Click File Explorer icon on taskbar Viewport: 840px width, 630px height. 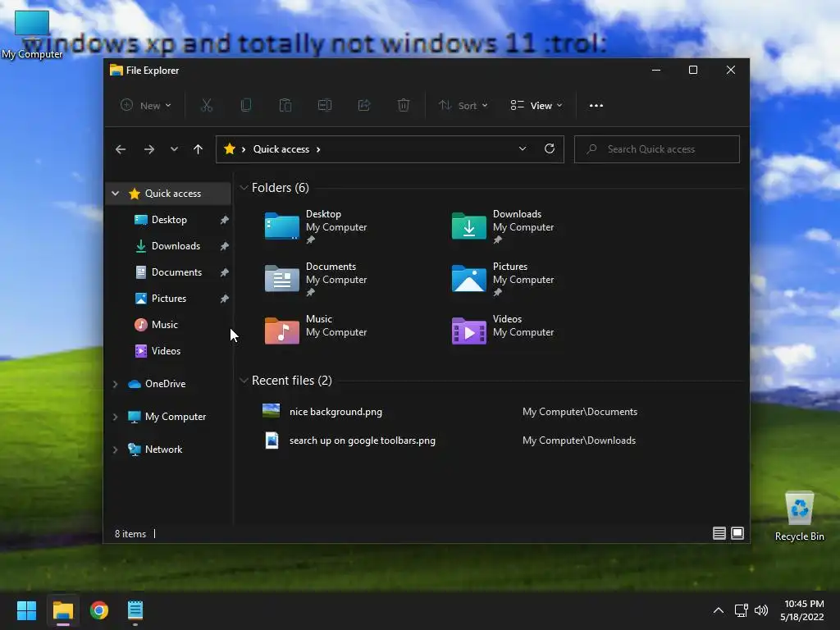[62, 610]
